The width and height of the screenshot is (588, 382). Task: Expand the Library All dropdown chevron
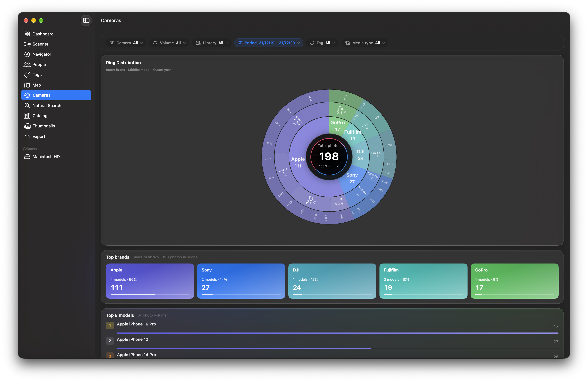[x=227, y=43]
